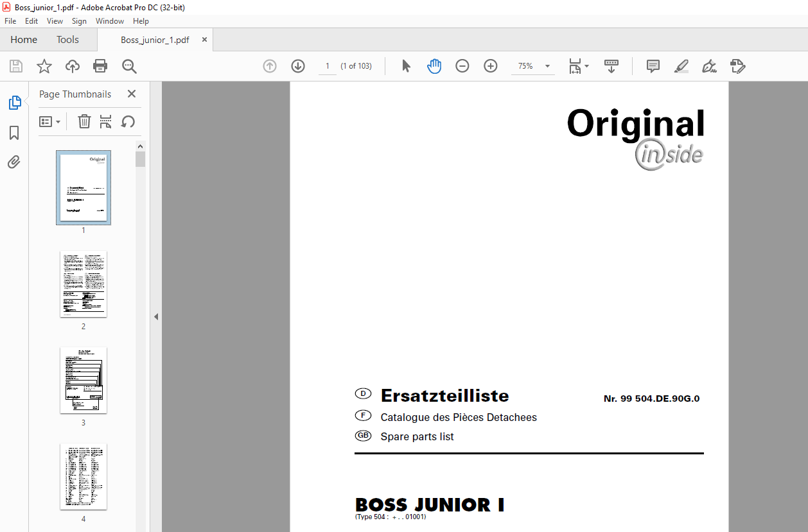Delete selected page with trash icon
808x532 pixels.
(x=84, y=121)
